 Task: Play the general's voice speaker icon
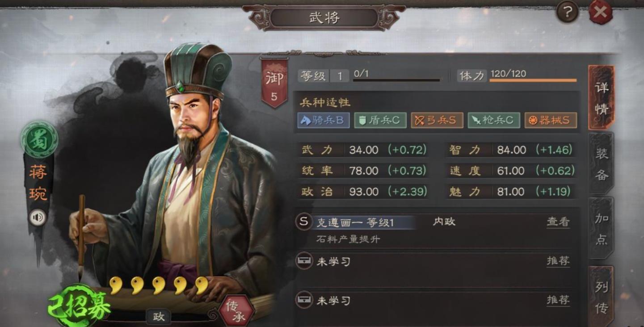coord(38,218)
